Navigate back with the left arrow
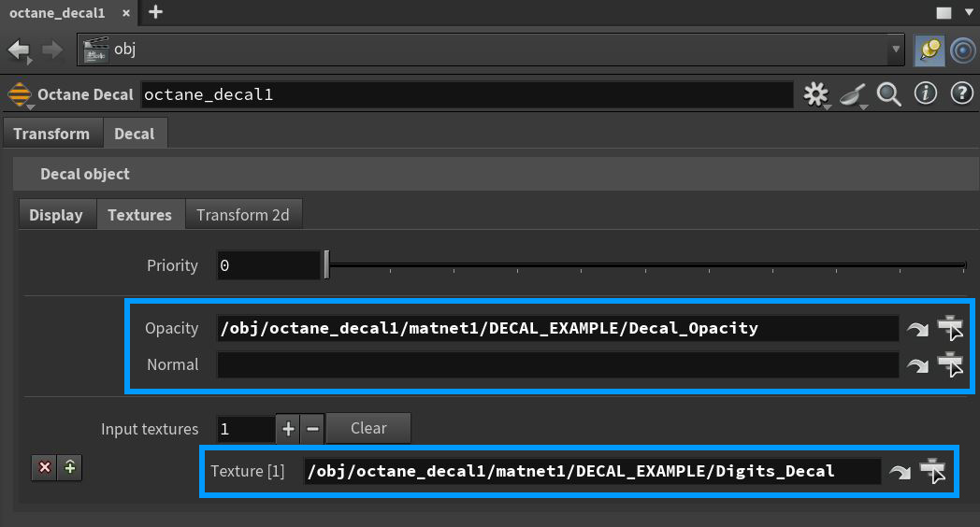The image size is (980, 527). (19, 50)
